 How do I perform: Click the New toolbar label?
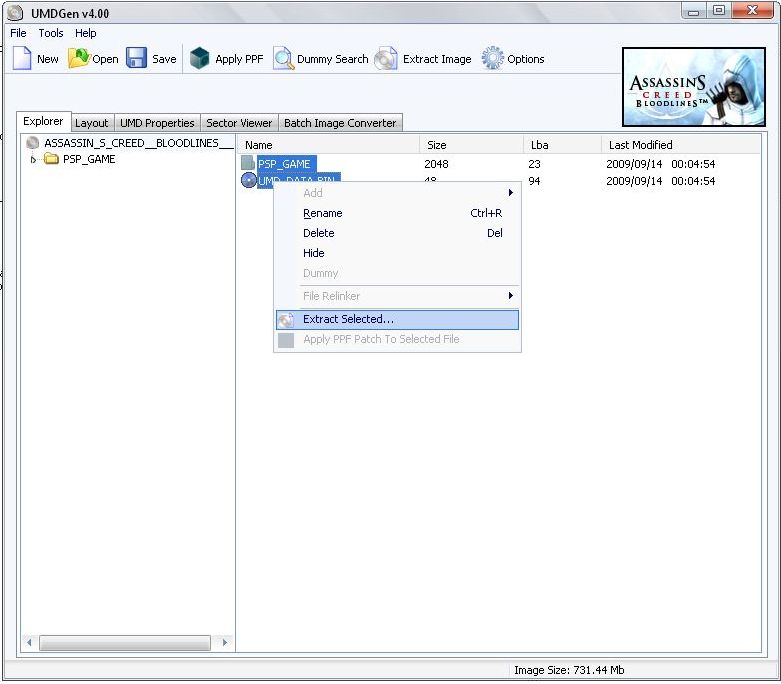pyautogui.click(x=48, y=59)
